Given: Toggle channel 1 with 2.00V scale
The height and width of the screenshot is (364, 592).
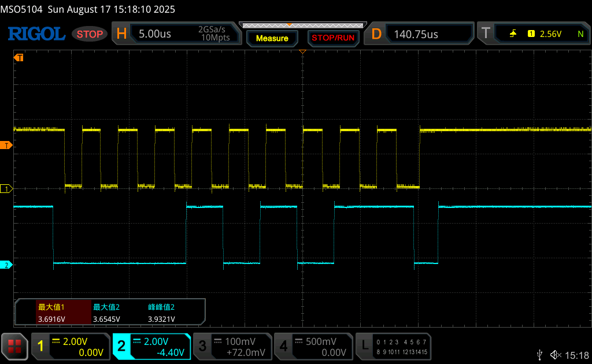Looking at the screenshot, I should (70, 346).
